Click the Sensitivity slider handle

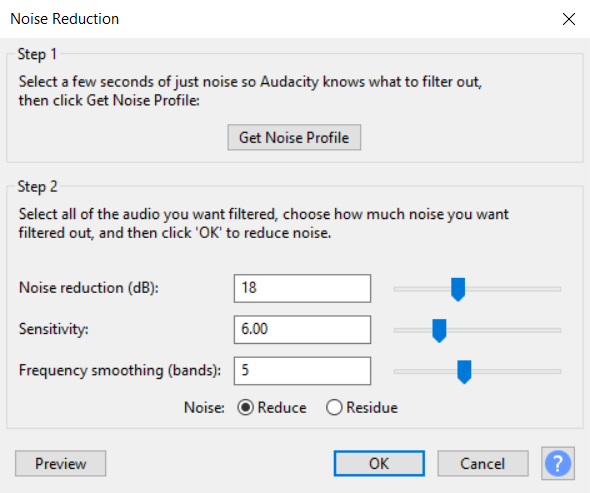(x=439, y=330)
